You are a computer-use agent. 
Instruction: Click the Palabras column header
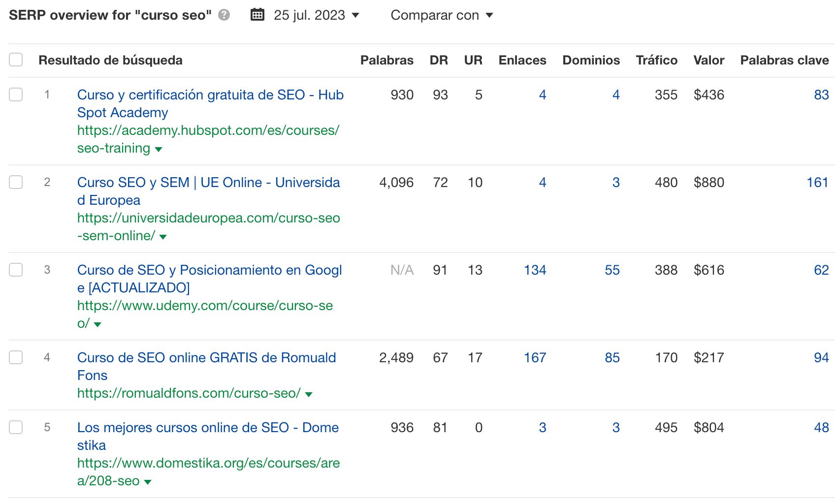click(387, 60)
